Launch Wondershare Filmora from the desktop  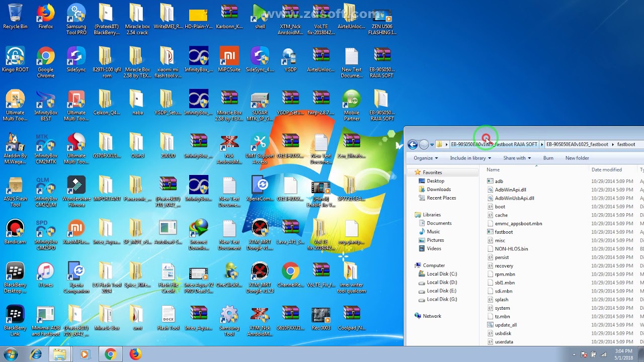(76, 192)
